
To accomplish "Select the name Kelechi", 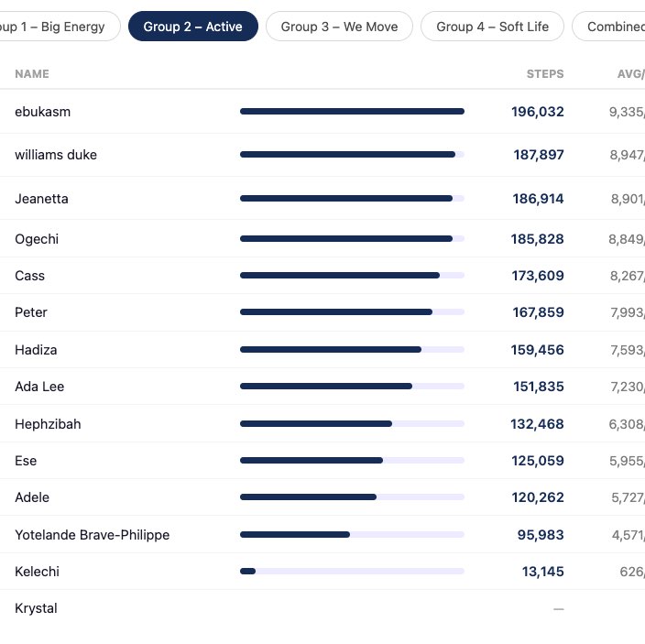I will click(x=37, y=572).
